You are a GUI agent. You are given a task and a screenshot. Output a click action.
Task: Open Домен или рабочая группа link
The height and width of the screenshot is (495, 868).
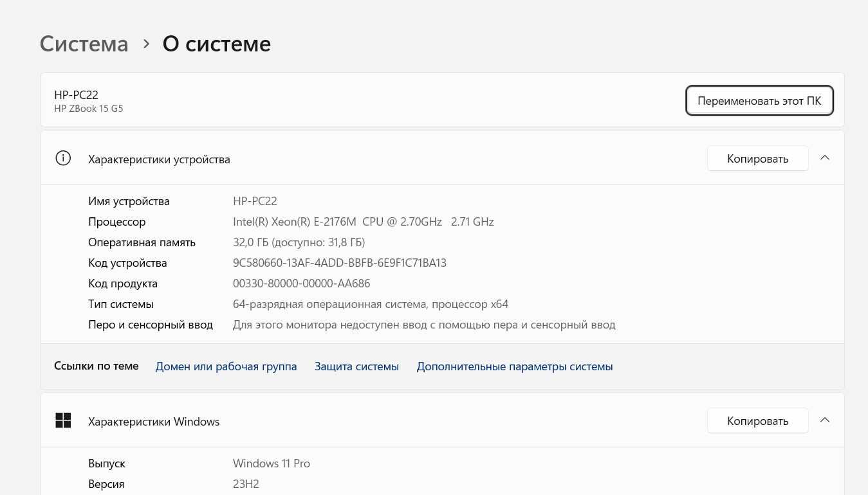[226, 366]
